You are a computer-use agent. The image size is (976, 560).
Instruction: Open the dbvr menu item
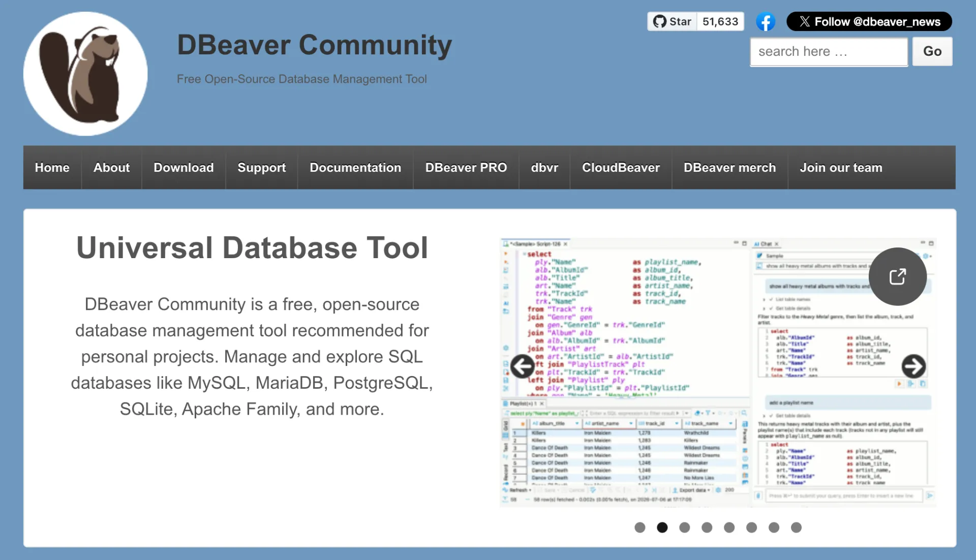point(544,168)
